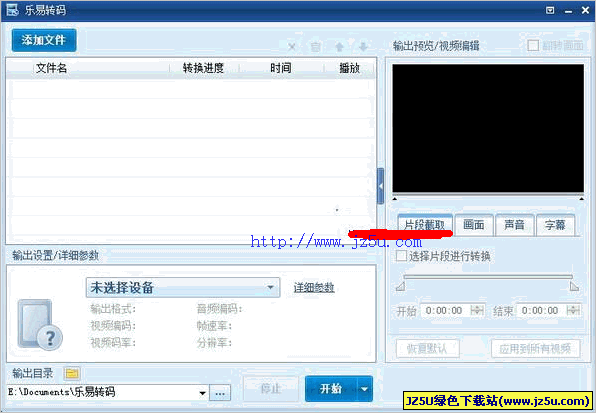
Task: Click the unknown device phone icon
Action: click(x=40, y=324)
